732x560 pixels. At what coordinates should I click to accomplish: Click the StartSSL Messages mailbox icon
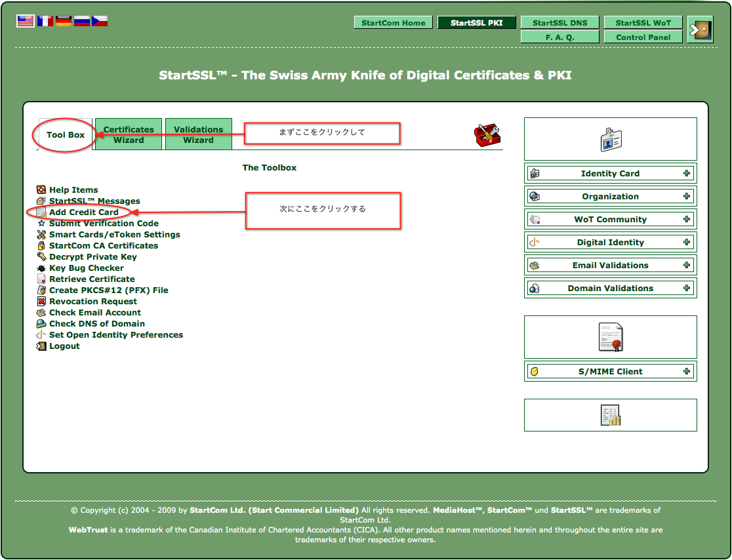coord(41,201)
